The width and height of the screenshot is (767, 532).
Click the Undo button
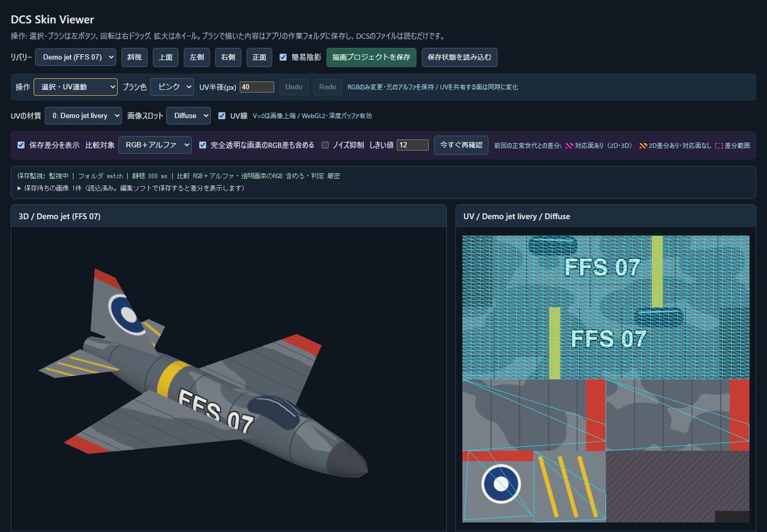tap(293, 87)
